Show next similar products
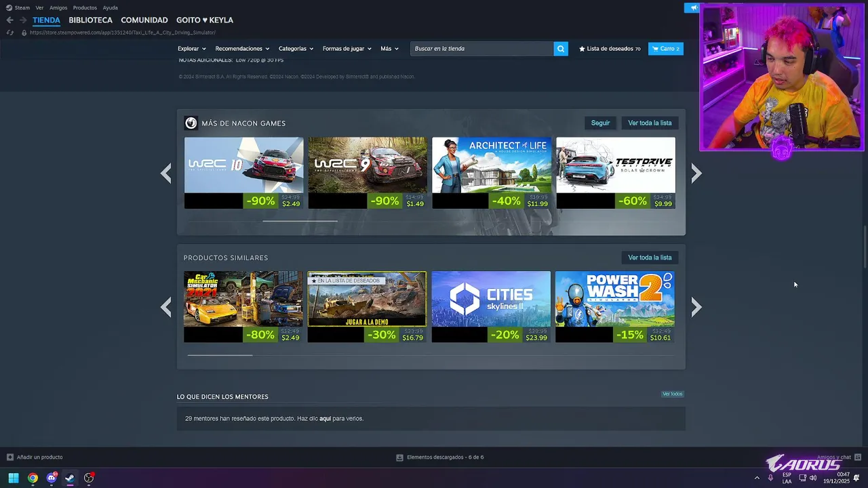This screenshot has width=868, height=488. point(696,307)
